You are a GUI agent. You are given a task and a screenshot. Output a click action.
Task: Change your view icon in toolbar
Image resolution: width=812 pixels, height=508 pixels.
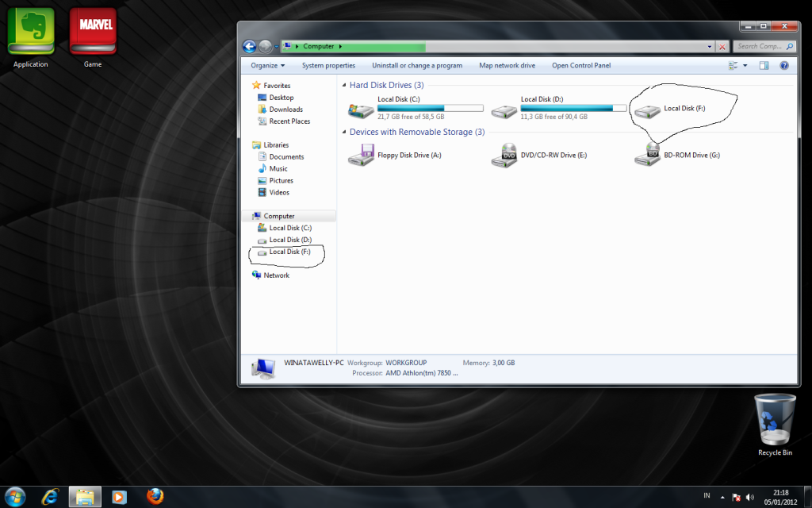pyautogui.click(x=733, y=65)
